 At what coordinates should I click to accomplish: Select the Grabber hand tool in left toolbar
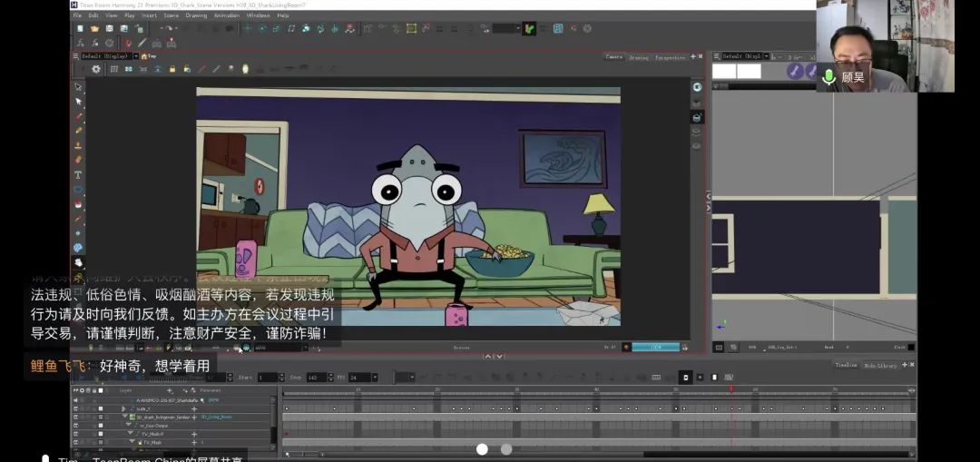point(79,262)
